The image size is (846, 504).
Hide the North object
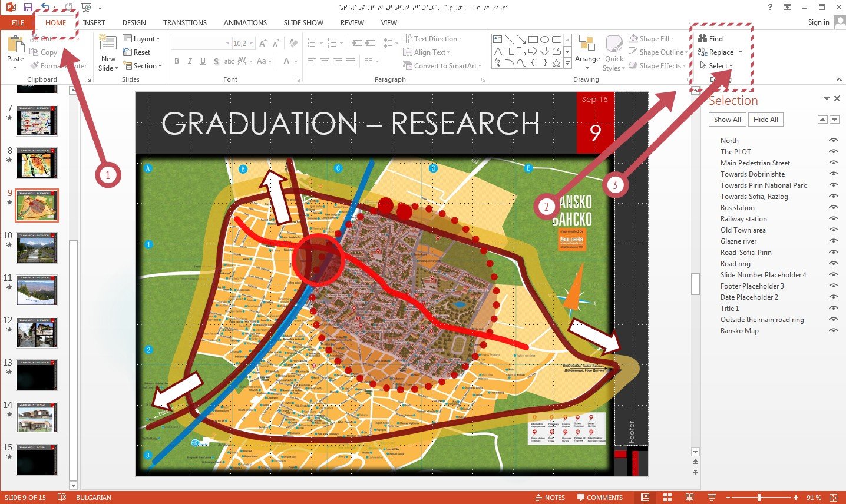(833, 141)
